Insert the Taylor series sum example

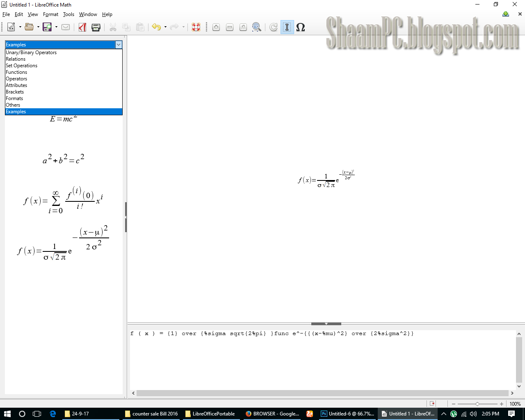[64, 200]
